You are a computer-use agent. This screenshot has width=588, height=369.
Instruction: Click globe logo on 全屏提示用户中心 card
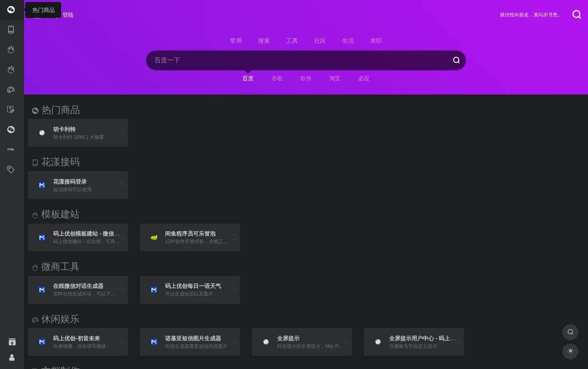(378, 342)
